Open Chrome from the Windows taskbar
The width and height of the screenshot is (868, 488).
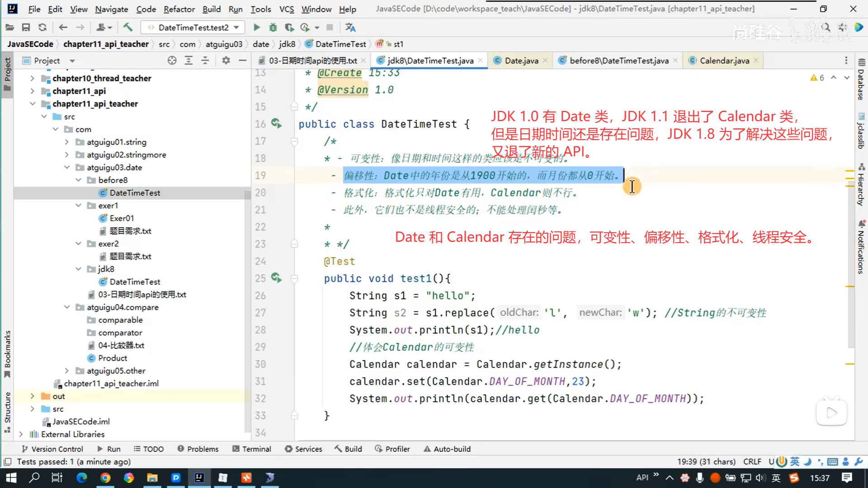coord(105,478)
